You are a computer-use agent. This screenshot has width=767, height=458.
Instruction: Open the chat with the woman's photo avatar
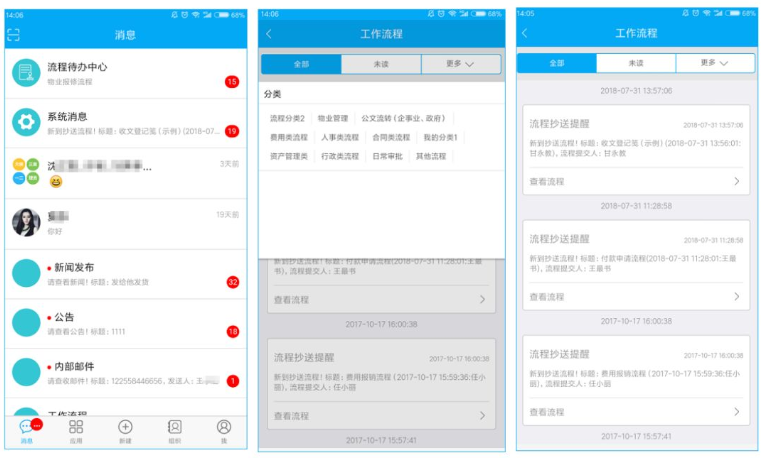(26, 222)
